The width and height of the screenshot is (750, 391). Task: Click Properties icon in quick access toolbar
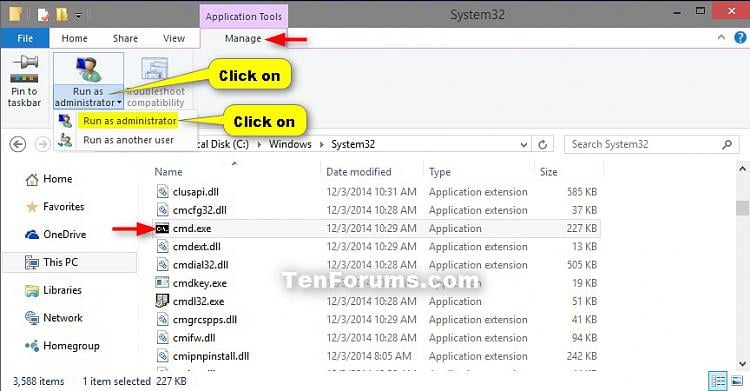[x=43, y=15]
